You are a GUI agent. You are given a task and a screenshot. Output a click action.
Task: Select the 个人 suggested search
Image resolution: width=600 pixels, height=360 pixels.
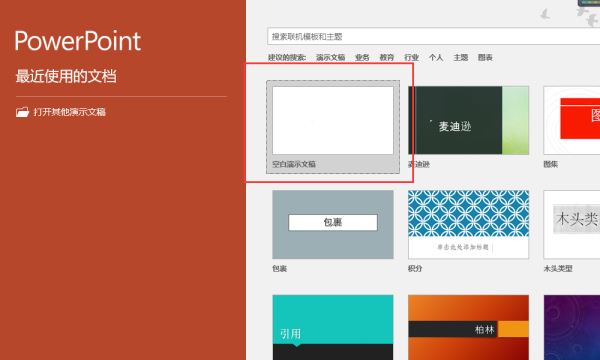pos(436,57)
